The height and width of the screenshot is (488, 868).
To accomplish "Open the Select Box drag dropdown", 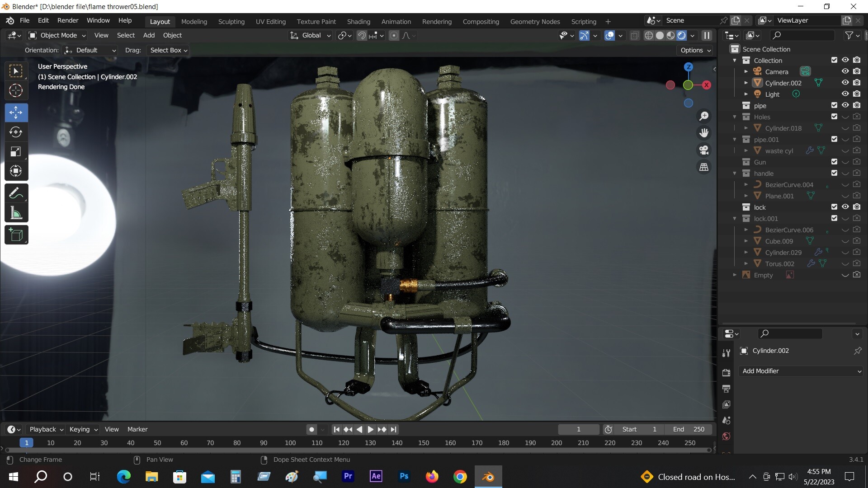I will click(167, 50).
